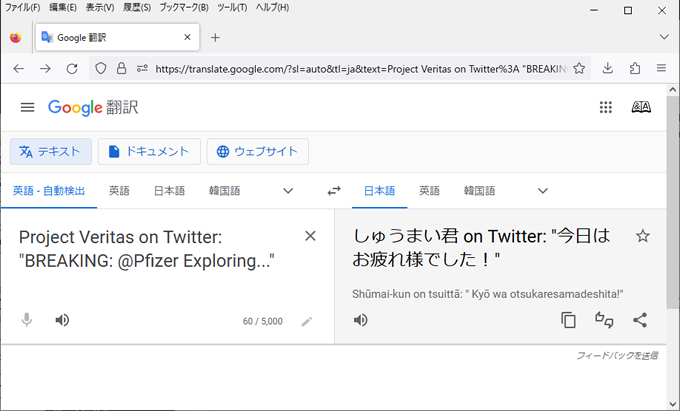Click the vertical scrollbar thumb
The height and width of the screenshot is (411, 680).
pyautogui.click(x=673, y=202)
